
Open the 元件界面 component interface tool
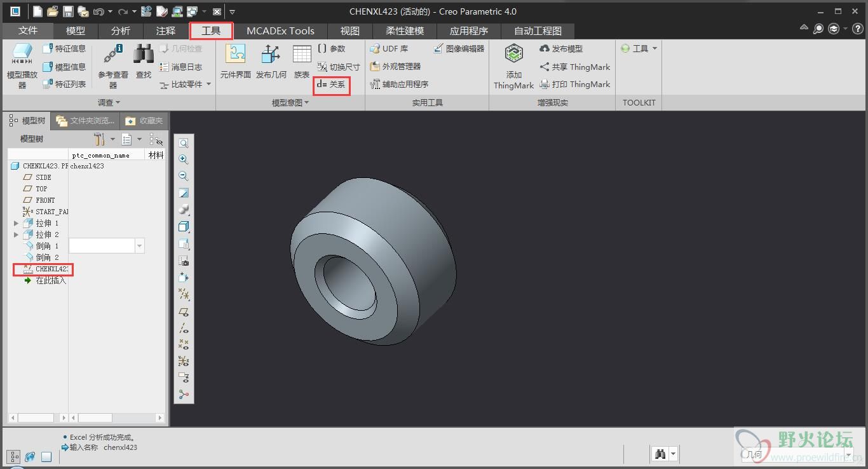click(235, 62)
